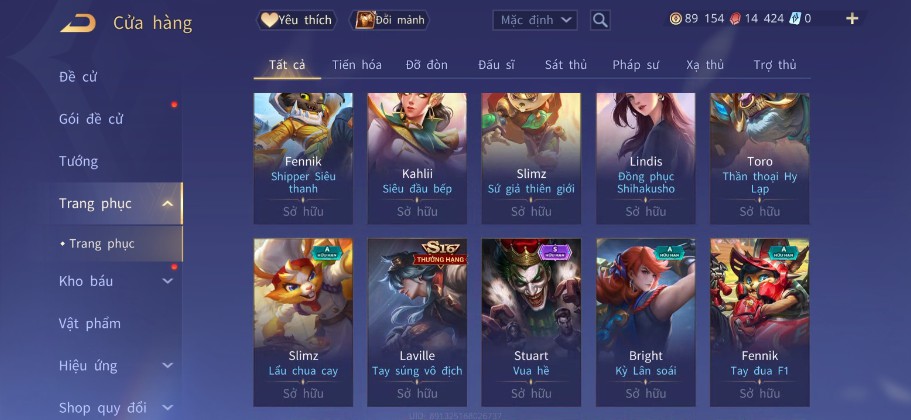This screenshot has height=420, width=911.
Task: Open the Tướng sidebar menu
Action: click(x=78, y=161)
